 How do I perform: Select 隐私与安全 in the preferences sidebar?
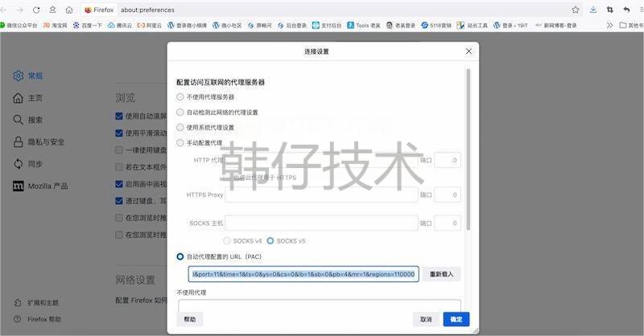tap(39, 142)
